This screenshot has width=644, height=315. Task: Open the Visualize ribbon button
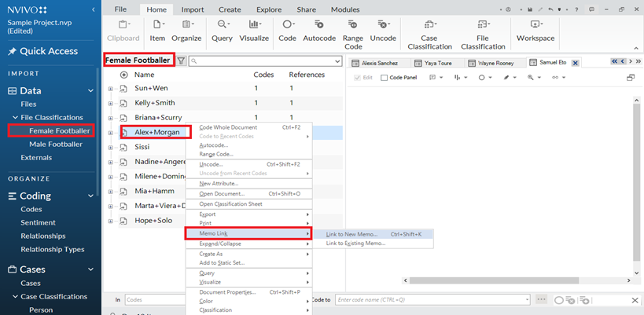(254, 31)
